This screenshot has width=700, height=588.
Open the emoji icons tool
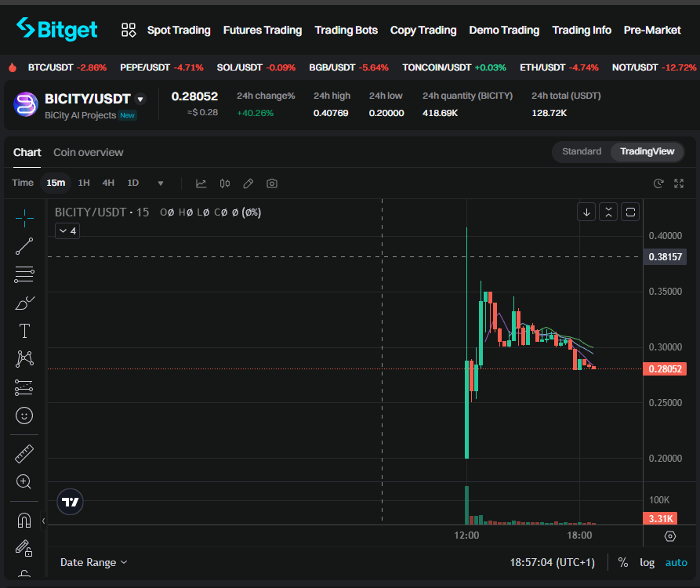24,416
